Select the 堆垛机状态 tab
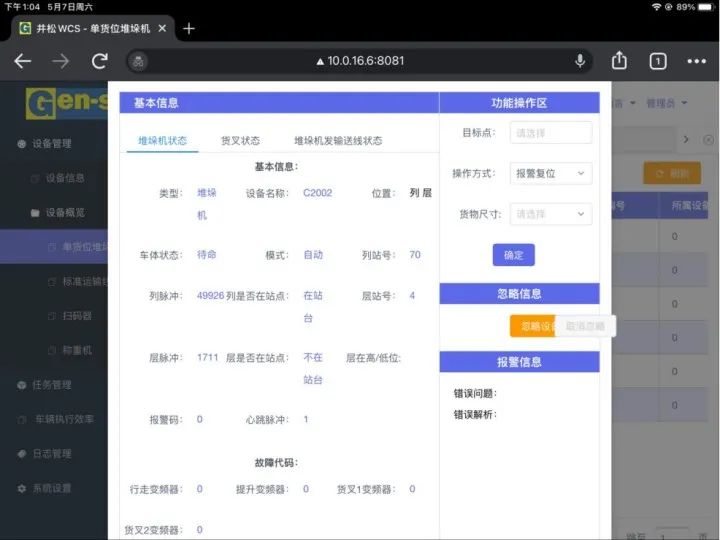Image resolution: width=720 pixels, height=540 pixels. click(x=162, y=141)
